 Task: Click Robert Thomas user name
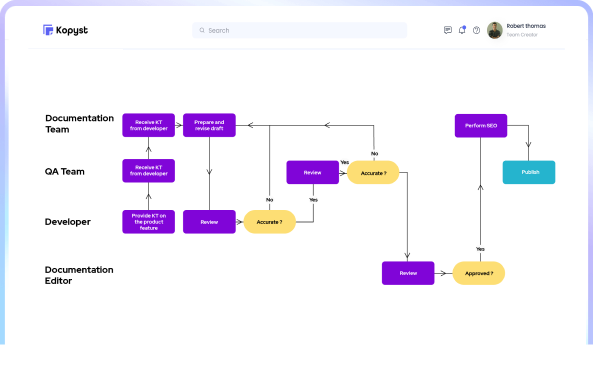526,26
